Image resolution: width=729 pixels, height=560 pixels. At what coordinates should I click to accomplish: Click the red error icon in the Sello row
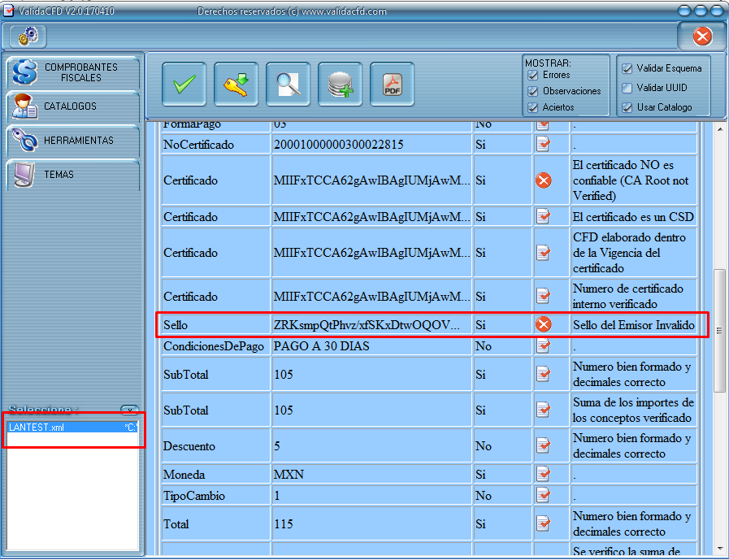pos(543,324)
